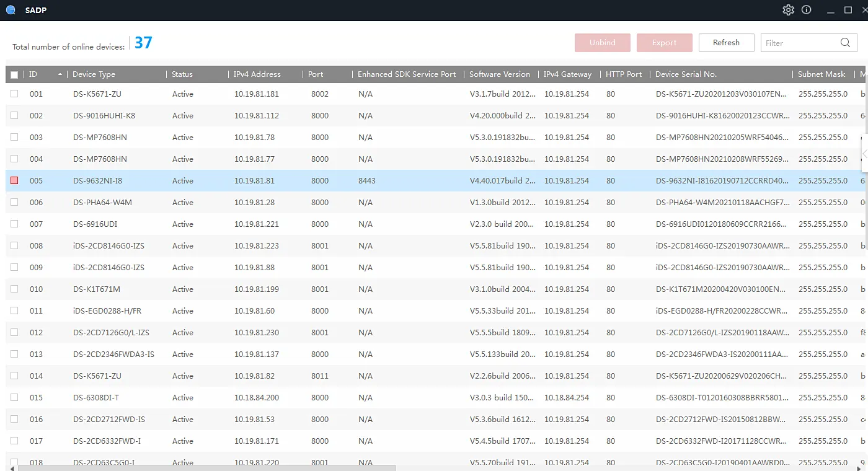The image size is (868, 471).
Task: Sort by Device Type column header
Action: tap(94, 74)
